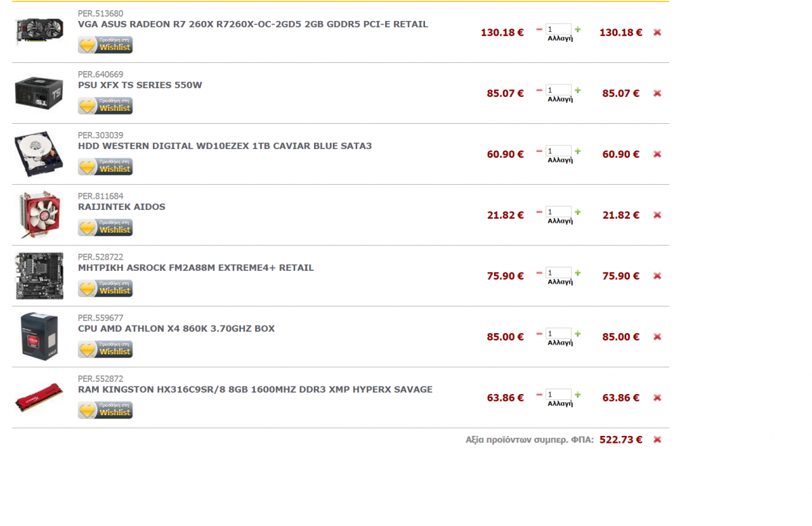
Task: Remove the ASUS Radeon R7 260X from cart
Action: pyautogui.click(x=657, y=32)
